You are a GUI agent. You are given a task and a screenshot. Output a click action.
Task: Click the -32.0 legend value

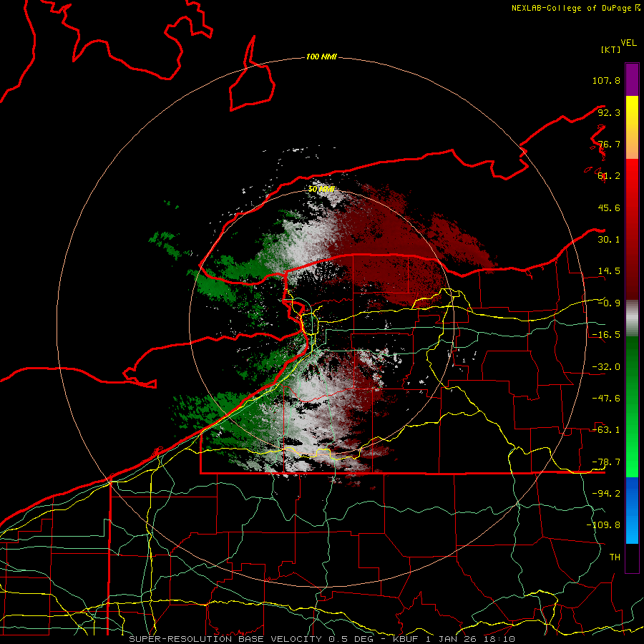point(606,367)
